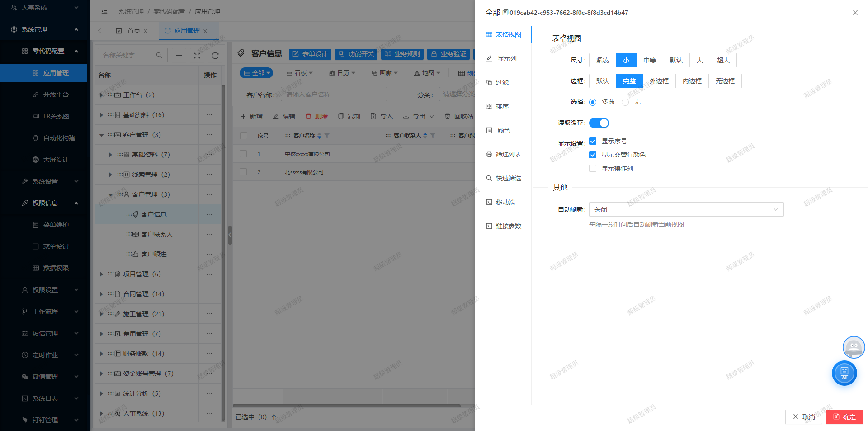Set table size to 紧凑
The image size is (868, 431).
pyautogui.click(x=603, y=60)
